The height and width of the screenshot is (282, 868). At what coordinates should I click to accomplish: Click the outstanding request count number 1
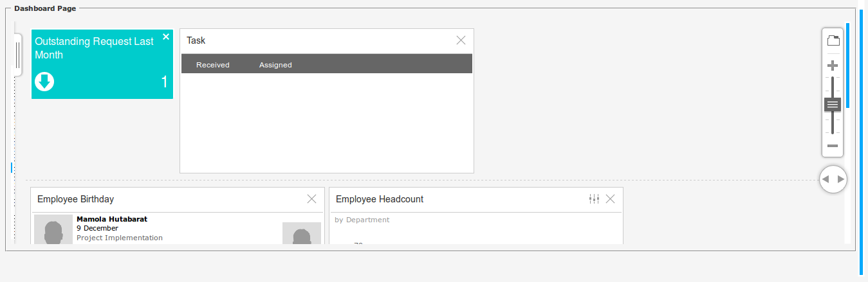point(164,82)
